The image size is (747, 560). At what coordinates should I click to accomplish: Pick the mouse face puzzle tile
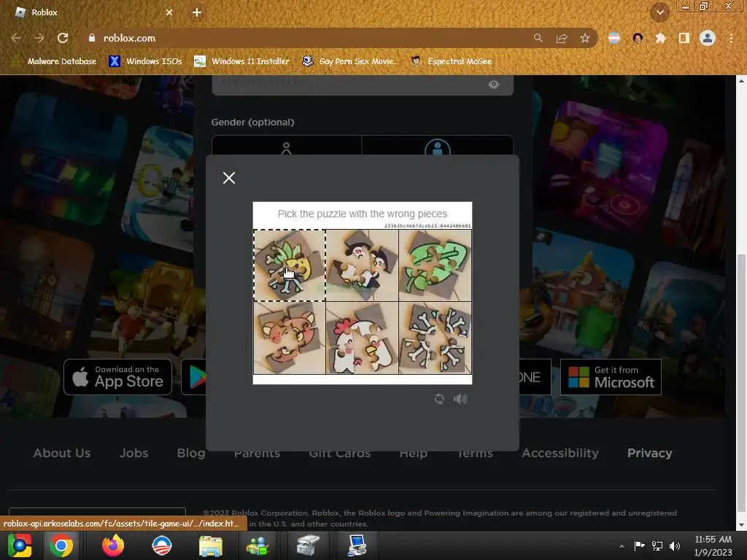click(289, 338)
